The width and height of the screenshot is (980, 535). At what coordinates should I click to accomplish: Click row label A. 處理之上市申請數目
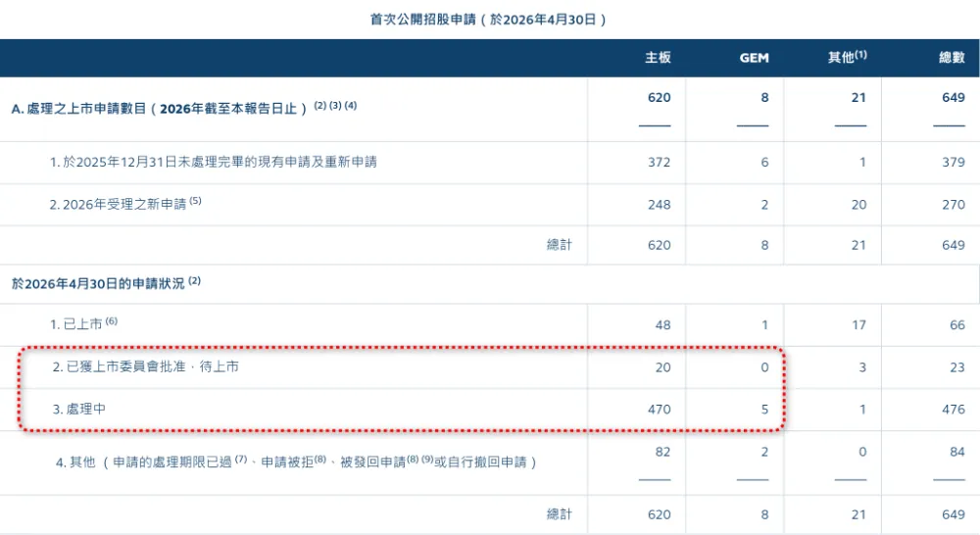[x=160, y=109]
